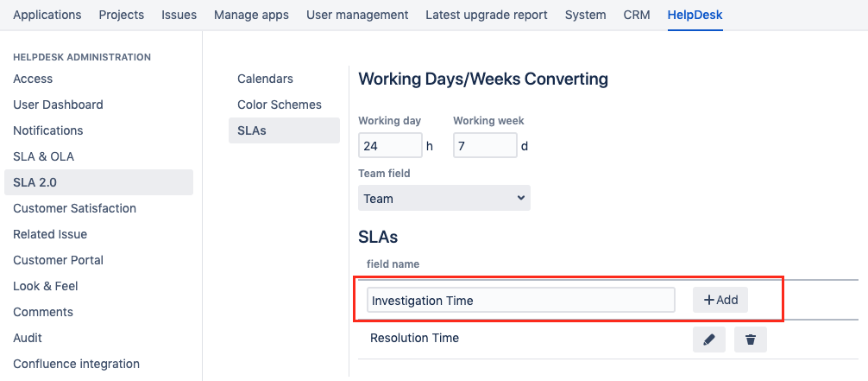Select the SLAs section tab
Viewport: 868px width, 381px height.
point(252,130)
